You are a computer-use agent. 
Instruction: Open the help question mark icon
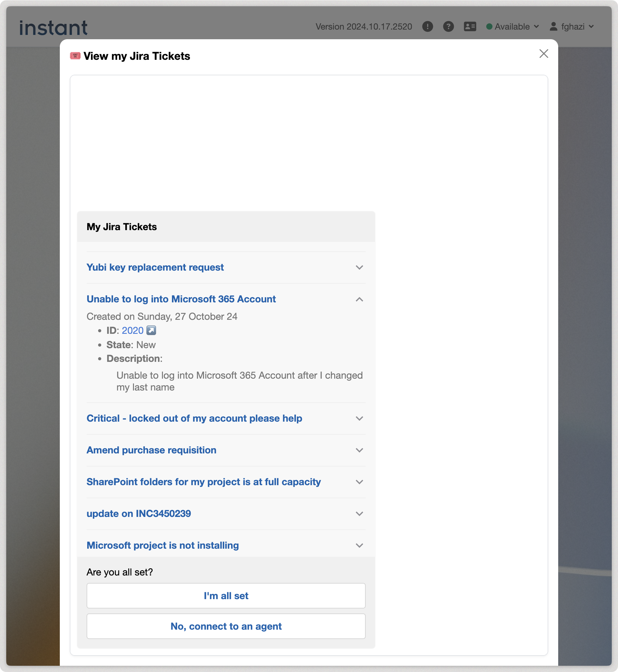(x=448, y=26)
